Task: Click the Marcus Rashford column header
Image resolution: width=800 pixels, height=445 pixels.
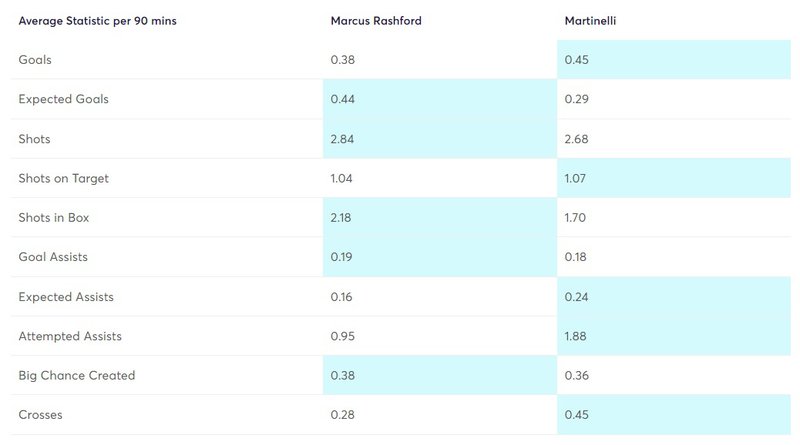Action: [x=376, y=21]
